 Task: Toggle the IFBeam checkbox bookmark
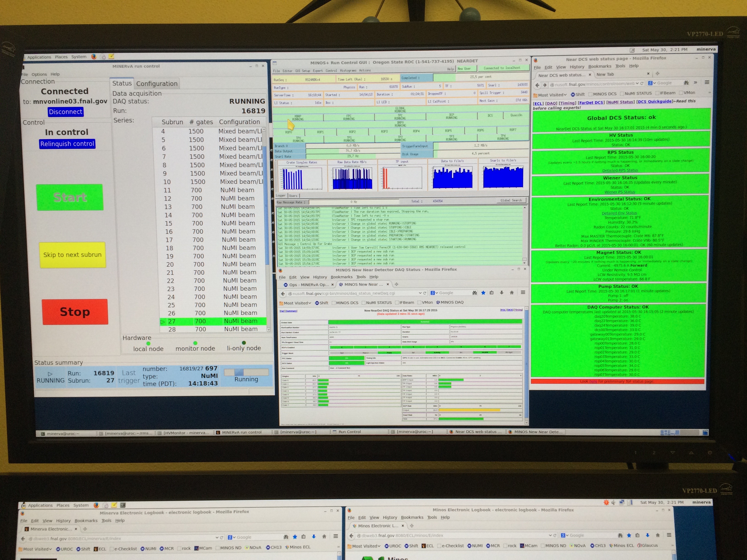(x=397, y=303)
